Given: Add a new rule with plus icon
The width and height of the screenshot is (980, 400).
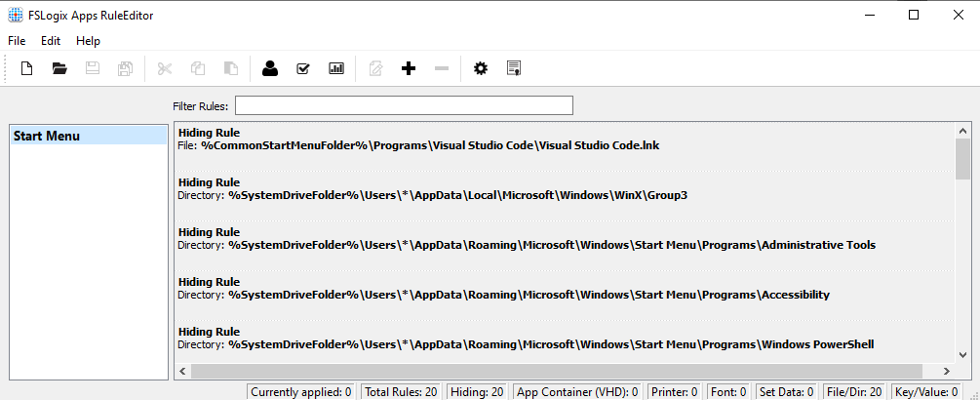Looking at the screenshot, I should [409, 68].
